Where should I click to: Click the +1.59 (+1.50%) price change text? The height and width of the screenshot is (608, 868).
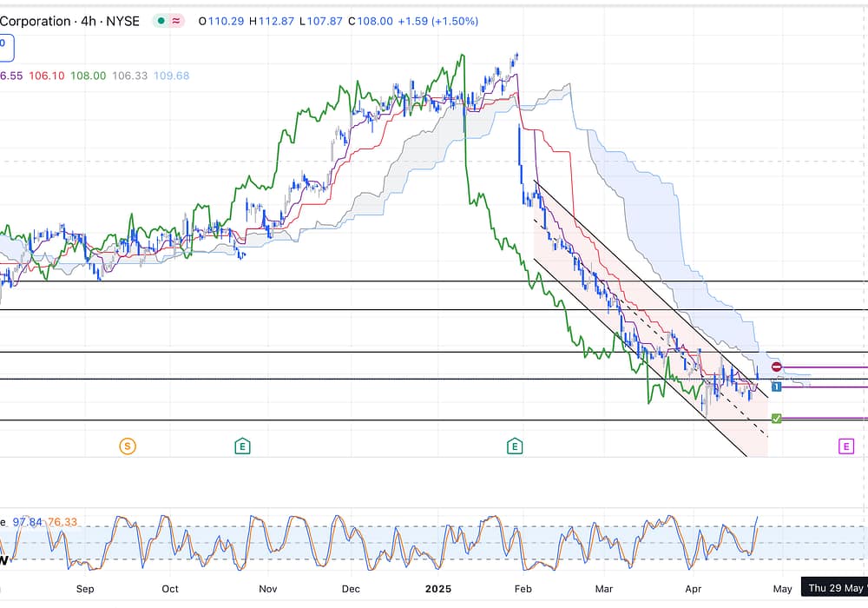[x=437, y=21]
